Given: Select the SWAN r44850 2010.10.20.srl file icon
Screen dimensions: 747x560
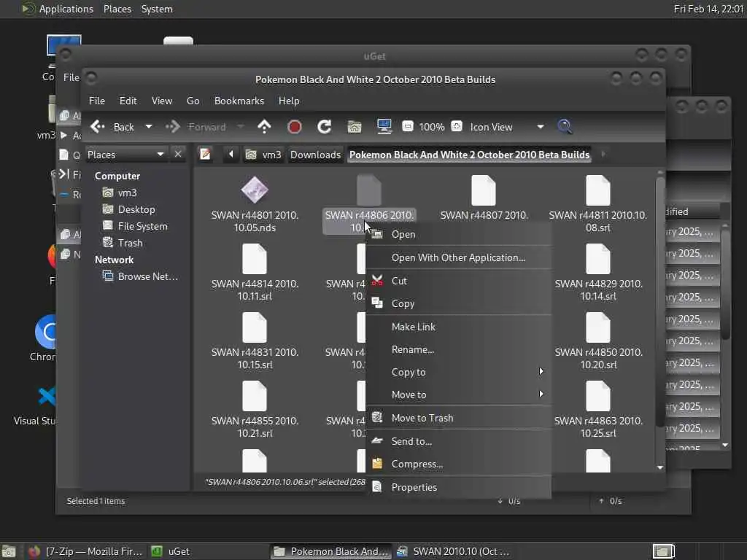Looking at the screenshot, I should [598, 327].
